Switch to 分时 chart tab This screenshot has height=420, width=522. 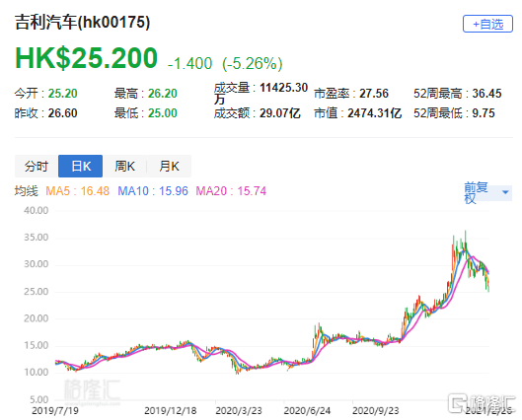[x=37, y=166]
